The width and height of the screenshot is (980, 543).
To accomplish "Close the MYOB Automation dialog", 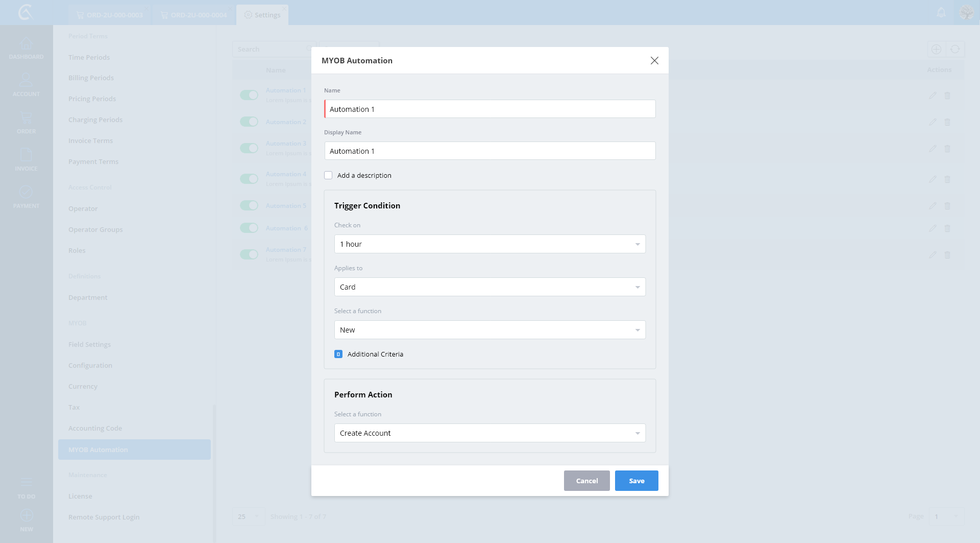I will pos(654,61).
